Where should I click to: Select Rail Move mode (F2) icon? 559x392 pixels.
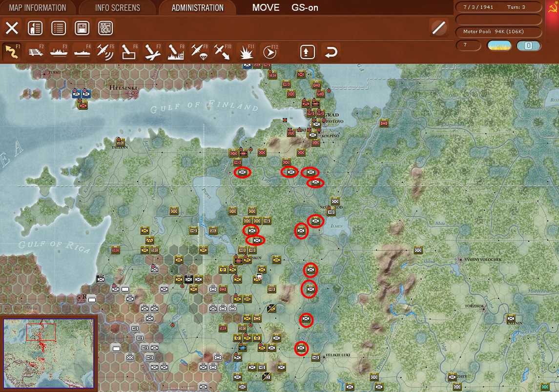coord(35,52)
